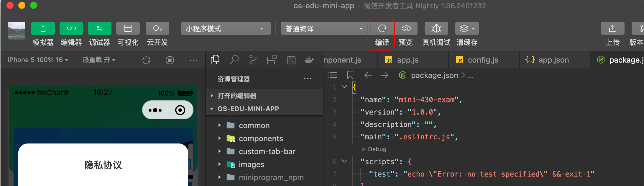Open the Explorer files icon
Screen dimensions: 644x186
point(215,60)
